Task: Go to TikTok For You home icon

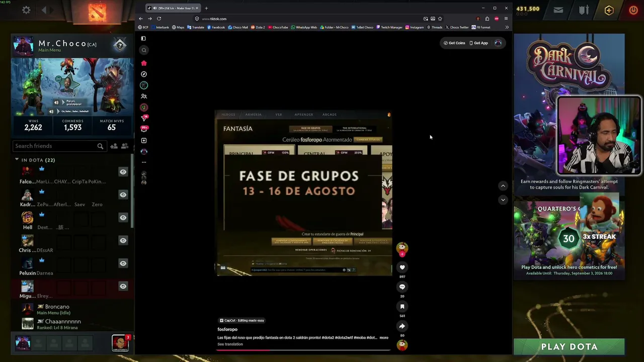Action: (144, 63)
